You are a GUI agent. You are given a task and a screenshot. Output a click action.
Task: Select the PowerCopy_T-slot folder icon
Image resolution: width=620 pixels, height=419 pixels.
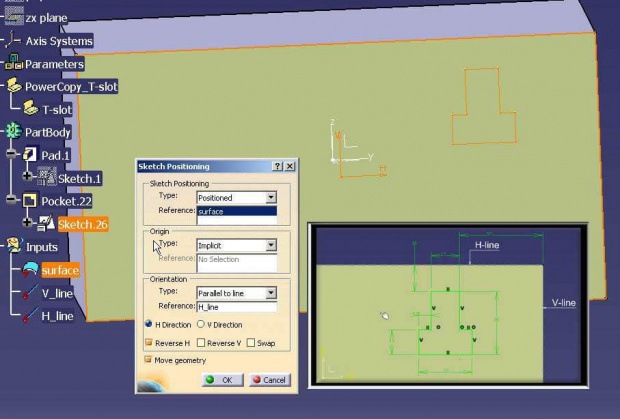[x=12, y=87]
